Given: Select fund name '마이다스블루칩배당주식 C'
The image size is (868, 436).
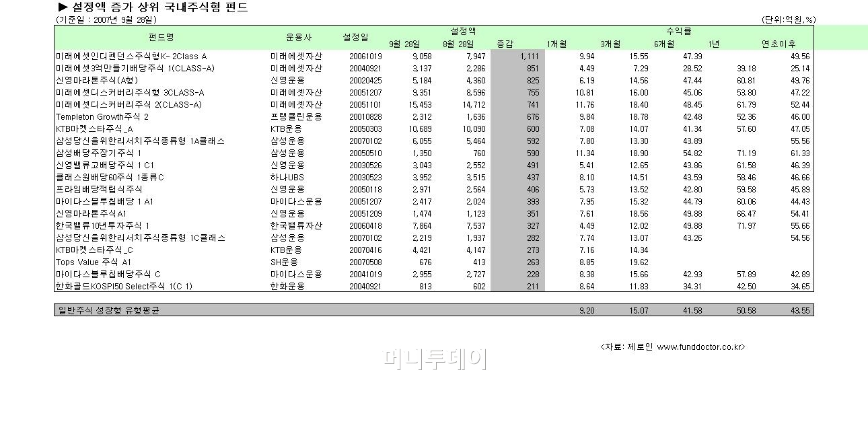Looking at the screenshot, I should (x=108, y=275).
